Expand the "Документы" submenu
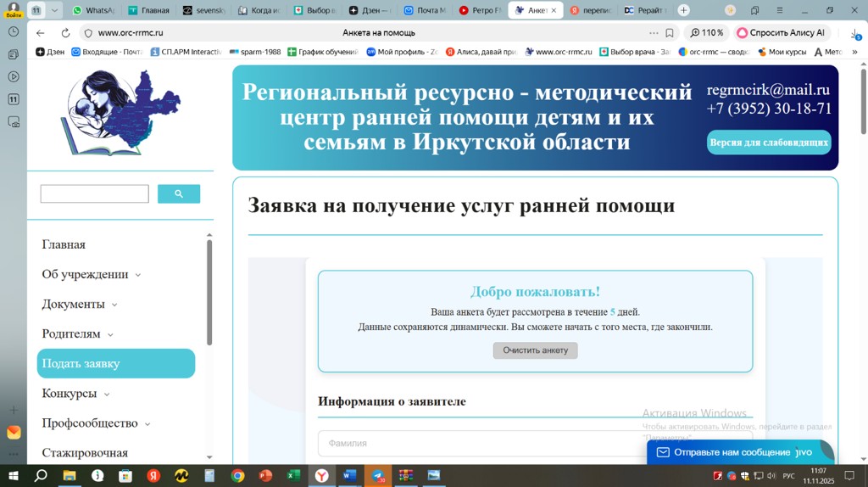 pos(114,305)
